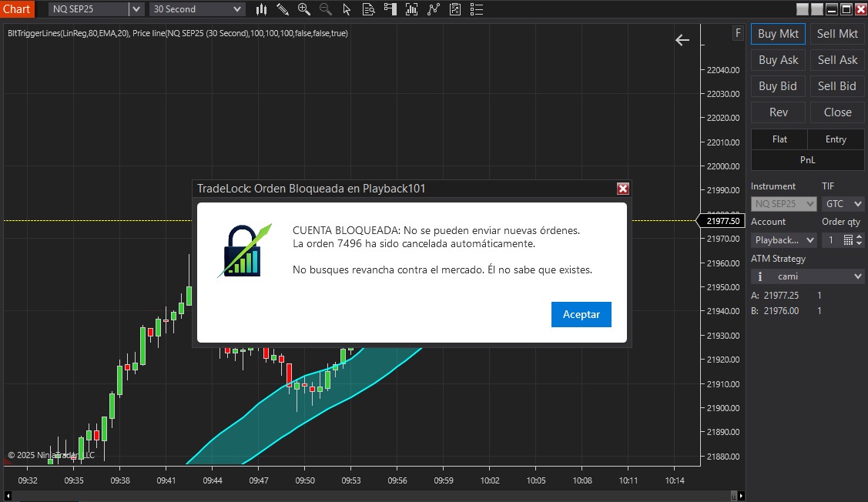Click the Order qty value field
This screenshot has width=868, height=502.
pyautogui.click(x=832, y=240)
